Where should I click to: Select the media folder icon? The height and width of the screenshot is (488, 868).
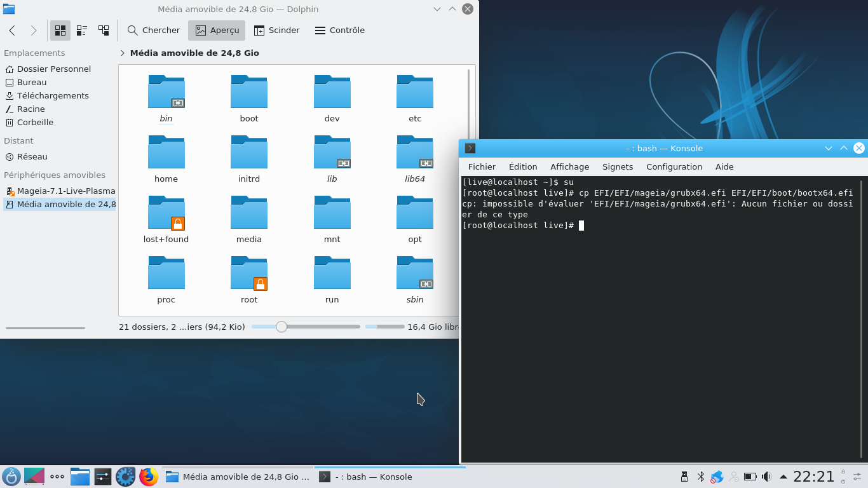coord(249,212)
